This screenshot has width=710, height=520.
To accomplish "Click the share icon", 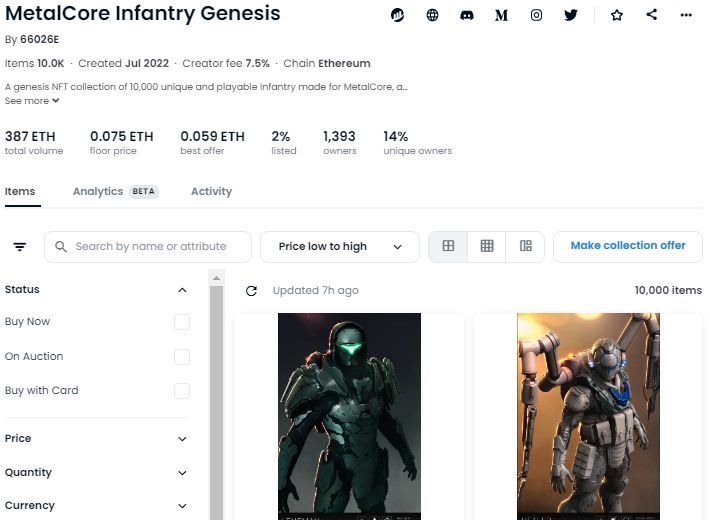I will coord(652,15).
